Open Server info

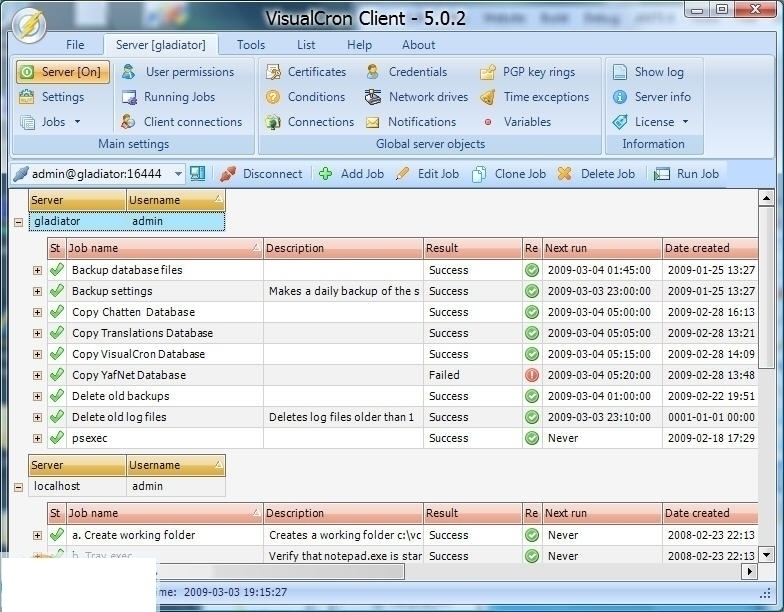(x=652, y=97)
